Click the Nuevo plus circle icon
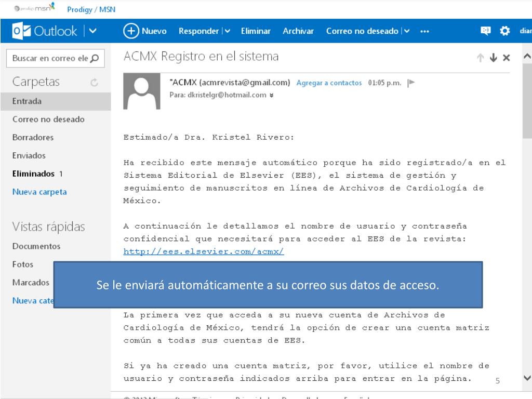This screenshot has width=532, height=399. click(130, 31)
